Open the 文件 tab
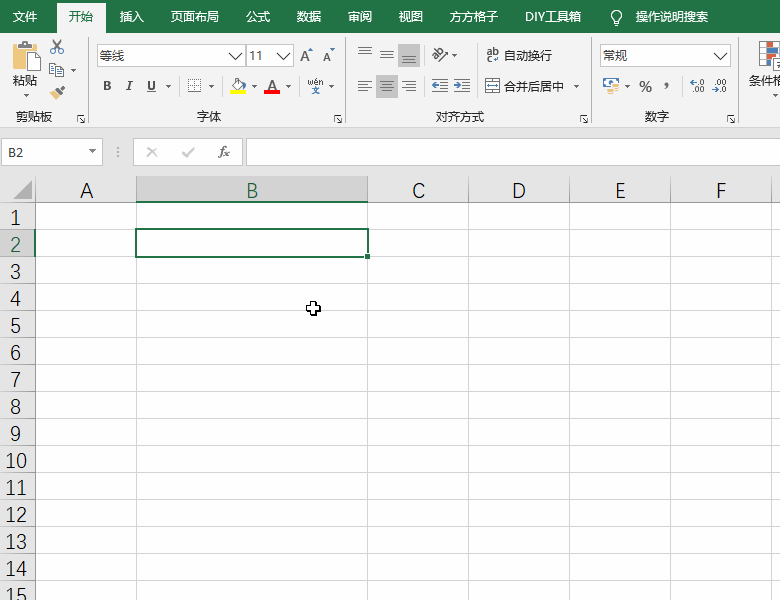The width and height of the screenshot is (780, 600). (25, 17)
